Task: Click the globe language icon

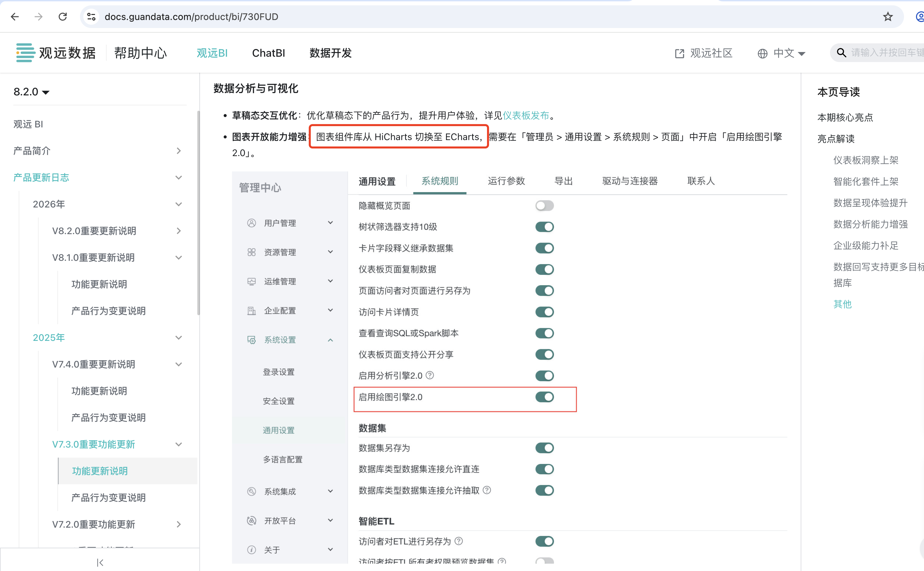Action: point(762,53)
